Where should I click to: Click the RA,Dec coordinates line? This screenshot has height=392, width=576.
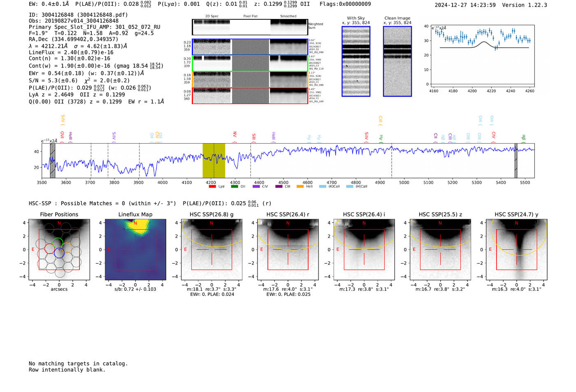tap(73, 39)
